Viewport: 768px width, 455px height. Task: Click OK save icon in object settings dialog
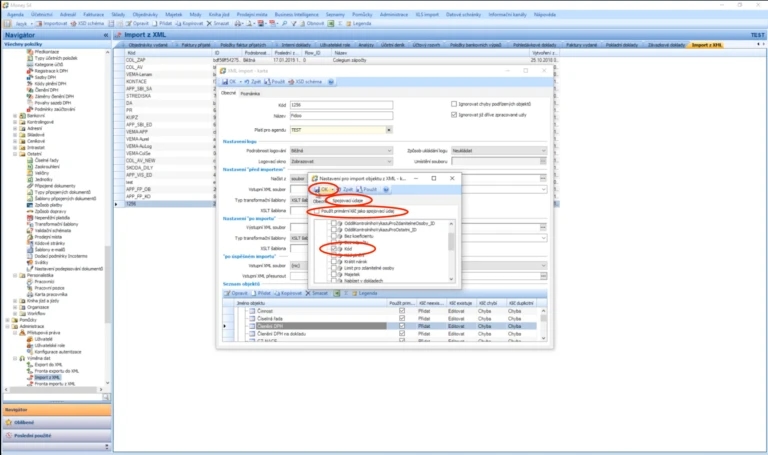pyautogui.click(x=324, y=190)
